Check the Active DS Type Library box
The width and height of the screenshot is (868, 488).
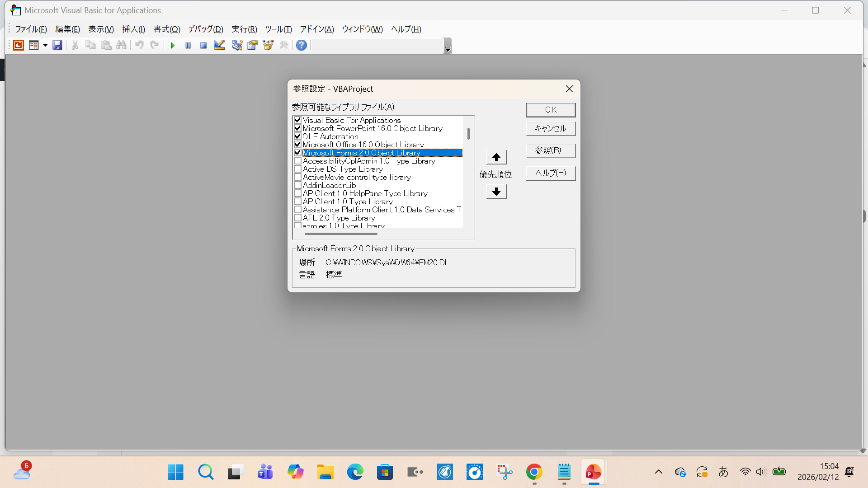[x=297, y=169]
